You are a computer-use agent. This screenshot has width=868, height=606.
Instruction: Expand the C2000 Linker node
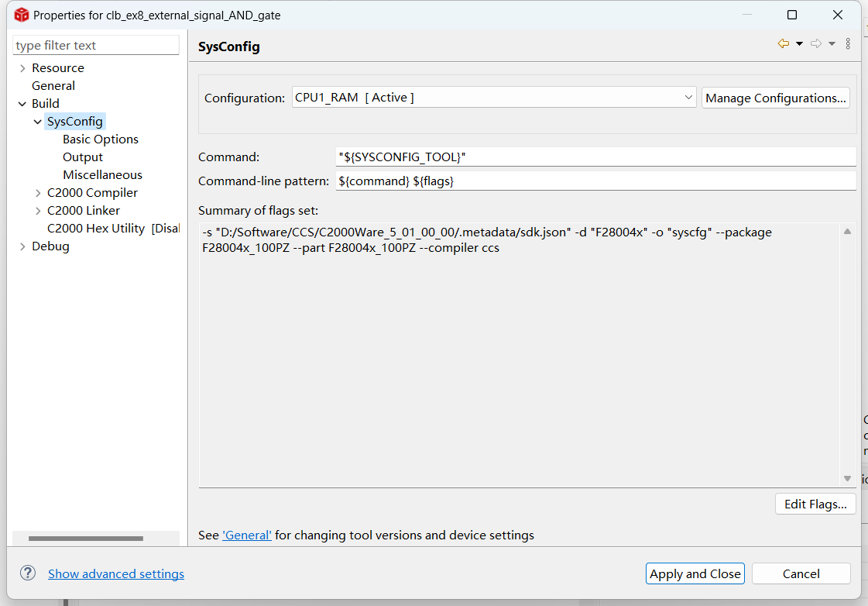[38, 211]
